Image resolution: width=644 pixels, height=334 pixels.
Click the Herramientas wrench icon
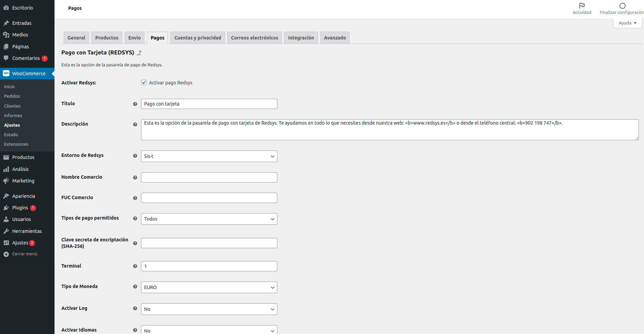6,231
